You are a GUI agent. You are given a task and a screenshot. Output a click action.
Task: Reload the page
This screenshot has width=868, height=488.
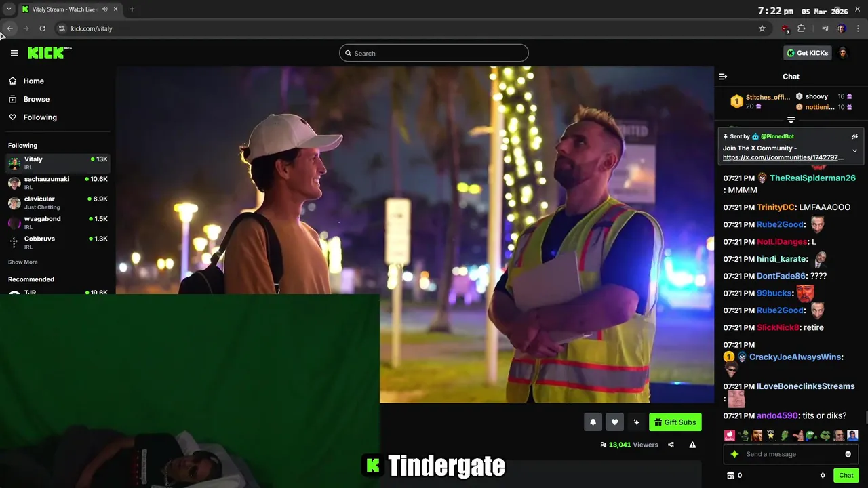coord(42,28)
